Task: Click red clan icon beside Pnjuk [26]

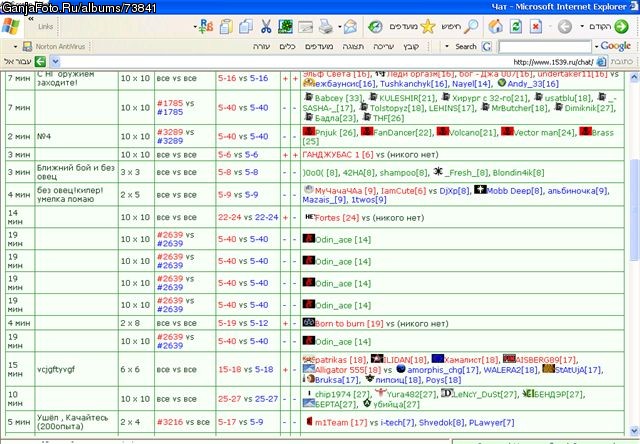Action: tap(309, 132)
